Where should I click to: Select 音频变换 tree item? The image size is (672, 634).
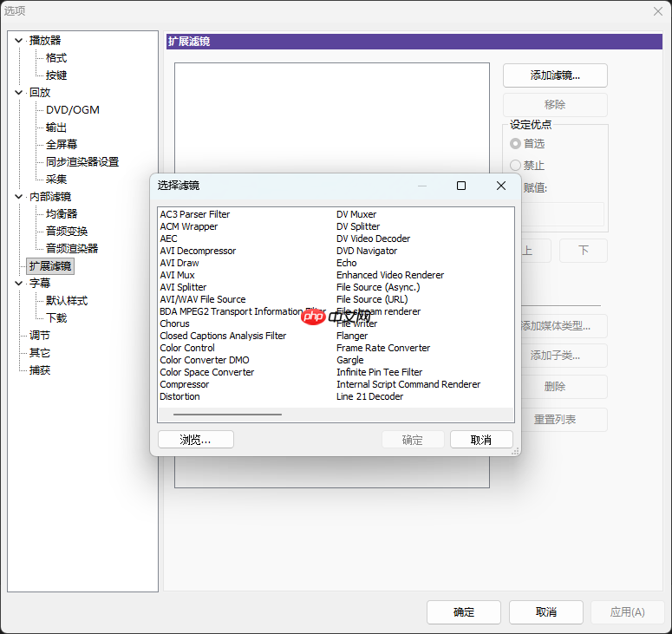point(67,231)
